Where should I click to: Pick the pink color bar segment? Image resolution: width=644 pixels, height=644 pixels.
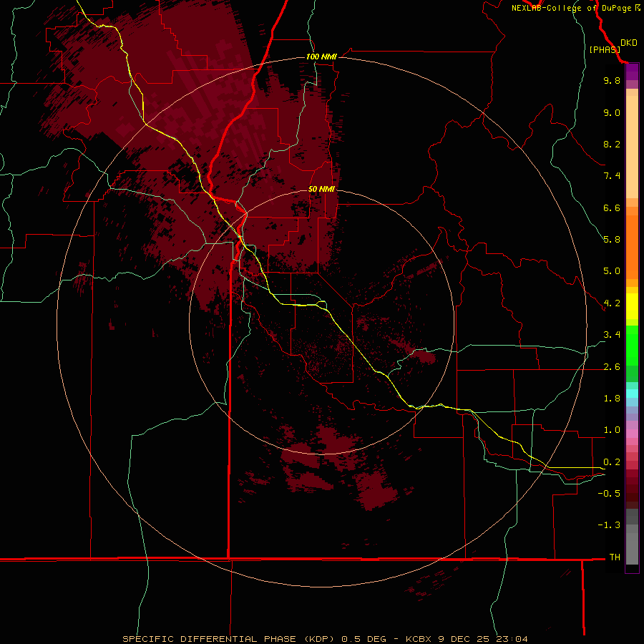632,434
